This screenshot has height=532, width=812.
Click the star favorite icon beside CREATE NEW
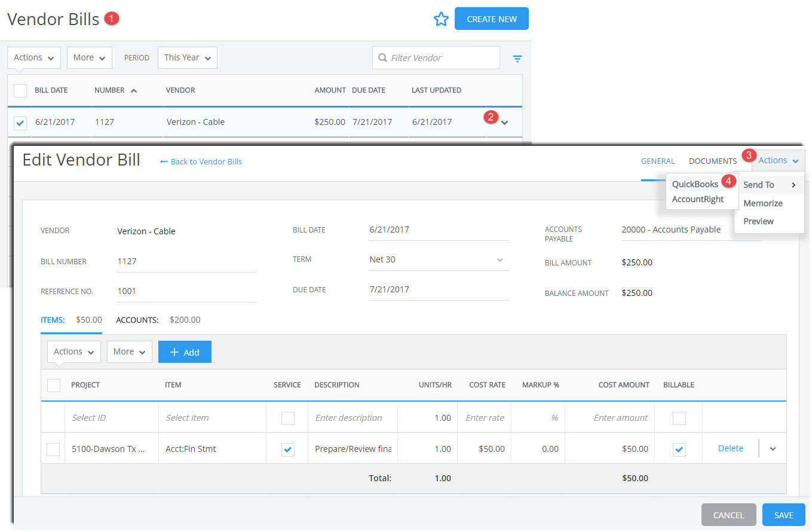[x=441, y=19]
